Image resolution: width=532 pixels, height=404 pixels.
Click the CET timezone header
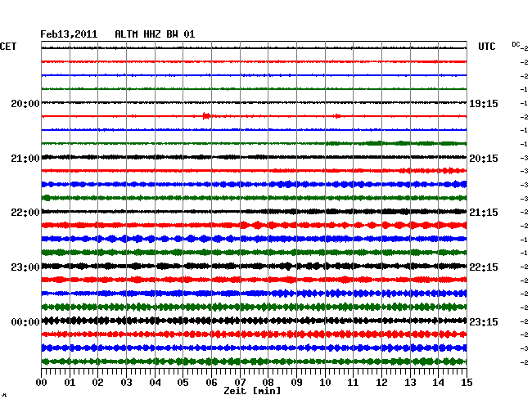click(8, 47)
